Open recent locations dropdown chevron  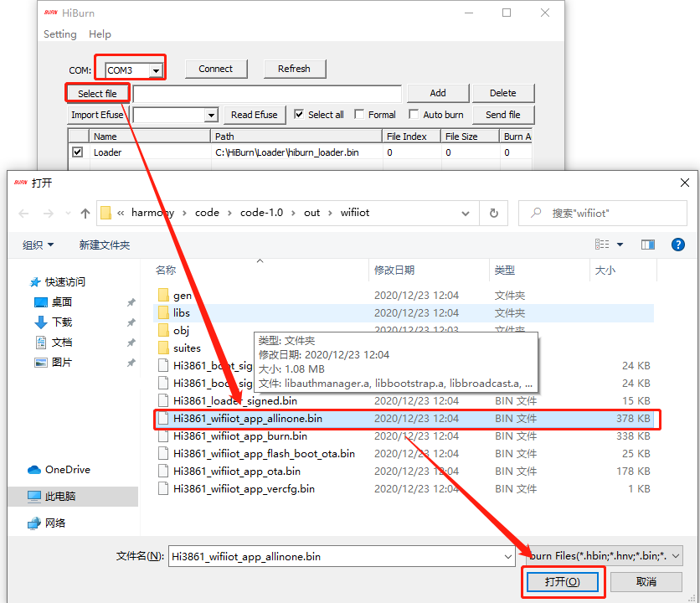(68, 214)
